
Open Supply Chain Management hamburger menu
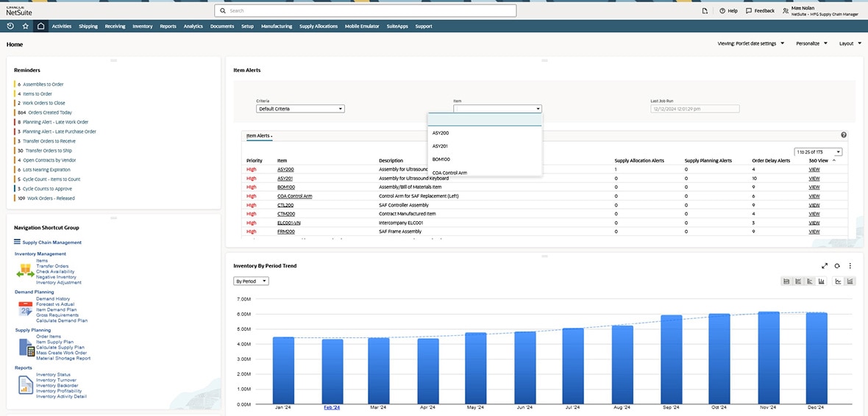(x=17, y=242)
